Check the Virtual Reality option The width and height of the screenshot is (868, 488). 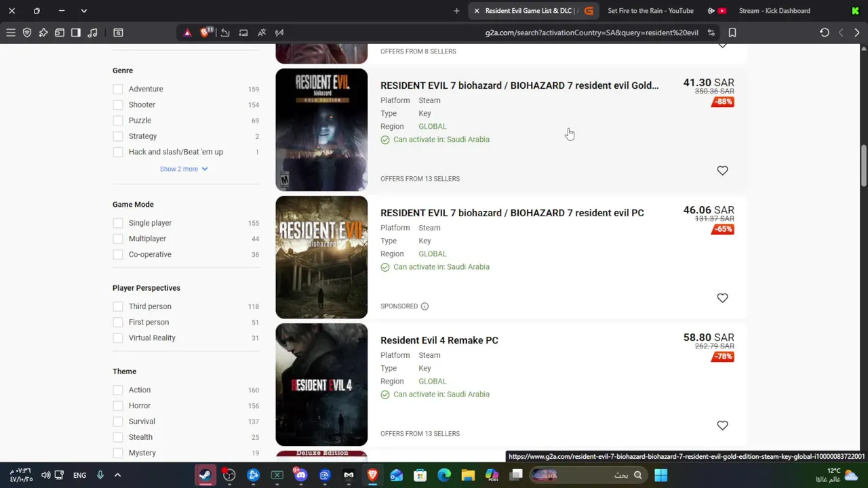click(x=118, y=338)
